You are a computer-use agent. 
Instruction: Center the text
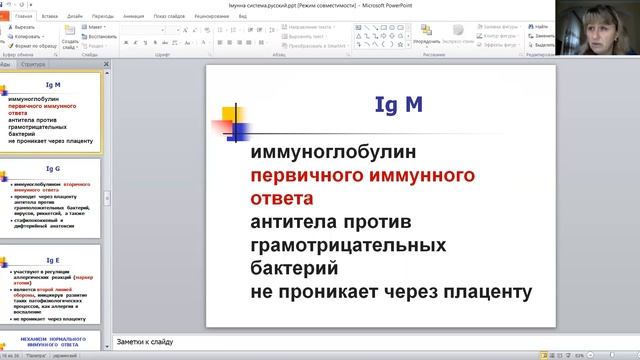coord(229,42)
